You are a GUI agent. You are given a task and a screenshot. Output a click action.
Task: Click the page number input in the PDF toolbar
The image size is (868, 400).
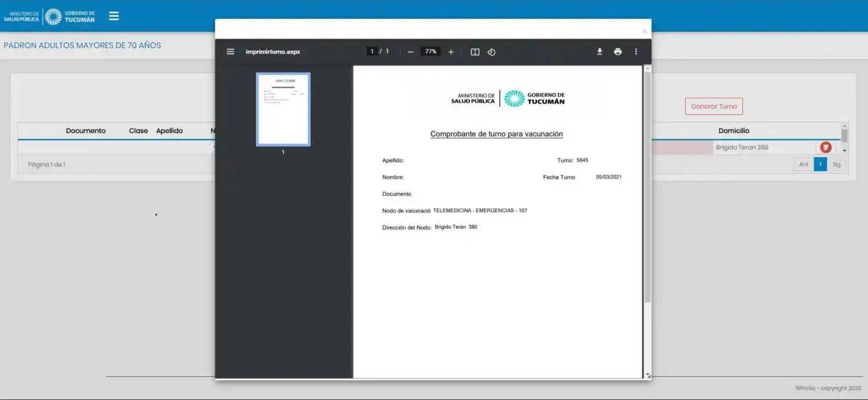point(372,51)
